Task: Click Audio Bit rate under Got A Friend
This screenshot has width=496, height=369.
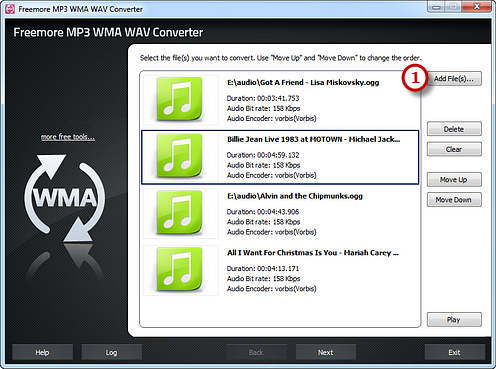Action: tap(263, 108)
